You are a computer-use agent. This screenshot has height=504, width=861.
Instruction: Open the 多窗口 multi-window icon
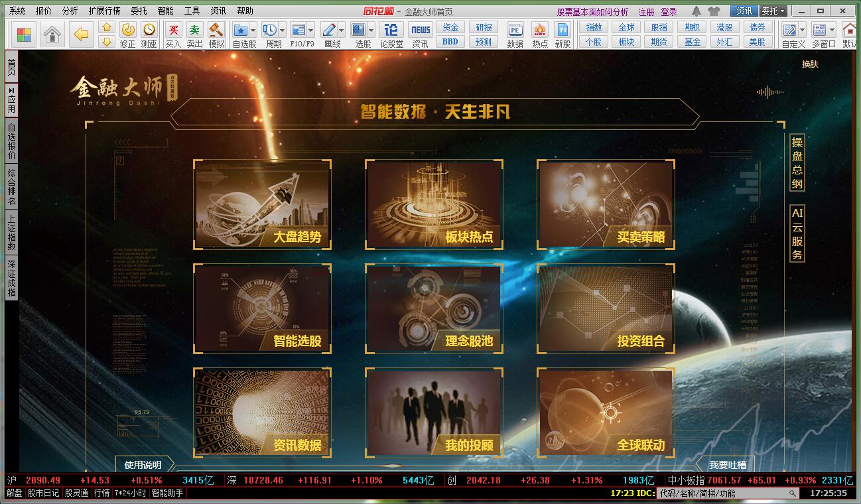[820, 30]
